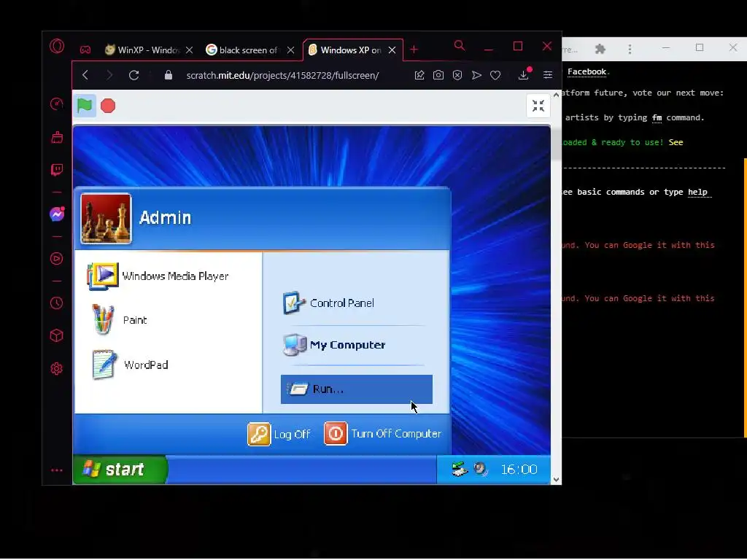Click the Admin chess user picture
Screen dimensions: 747x560
(106, 218)
